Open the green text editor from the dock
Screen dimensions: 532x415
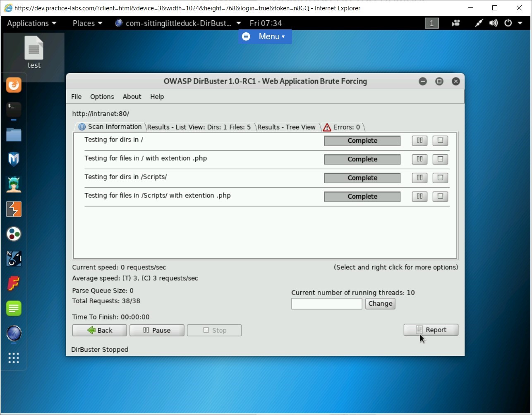coord(14,308)
